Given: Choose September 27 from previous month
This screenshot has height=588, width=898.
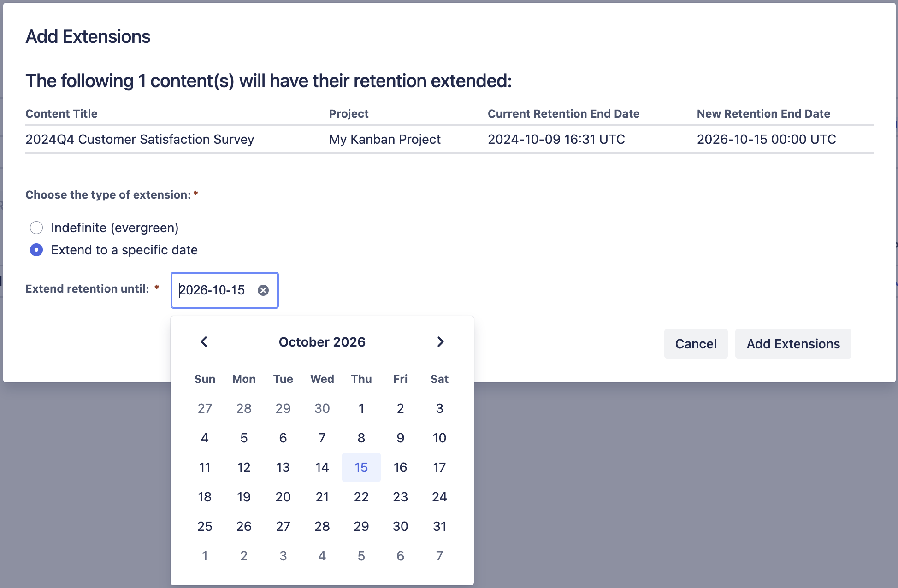Looking at the screenshot, I should point(205,408).
